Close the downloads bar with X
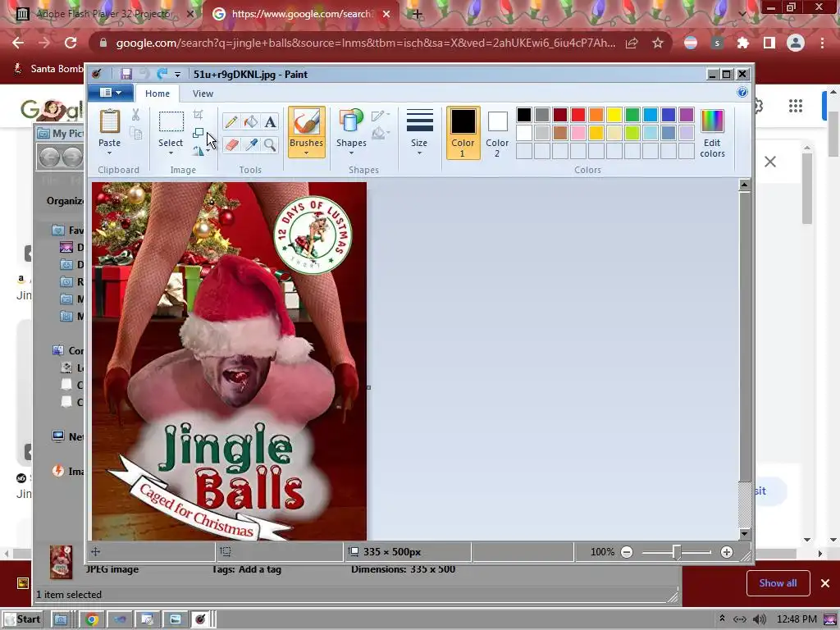The width and height of the screenshot is (840, 630). point(825,583)
